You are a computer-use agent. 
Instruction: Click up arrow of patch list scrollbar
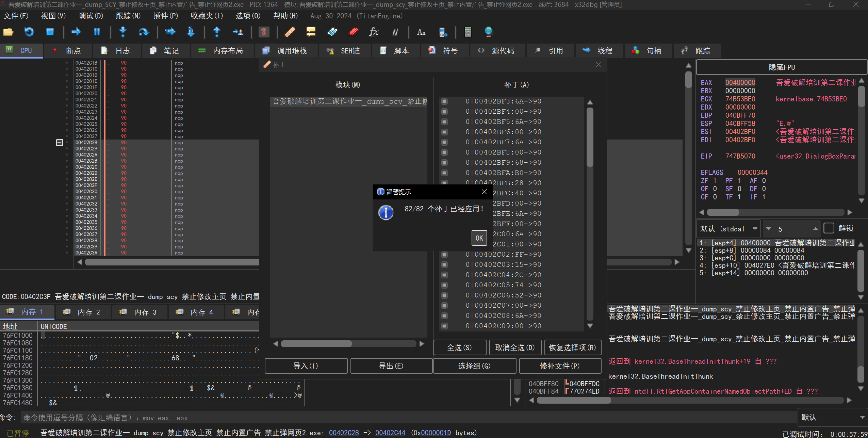[x=590, y=102]
